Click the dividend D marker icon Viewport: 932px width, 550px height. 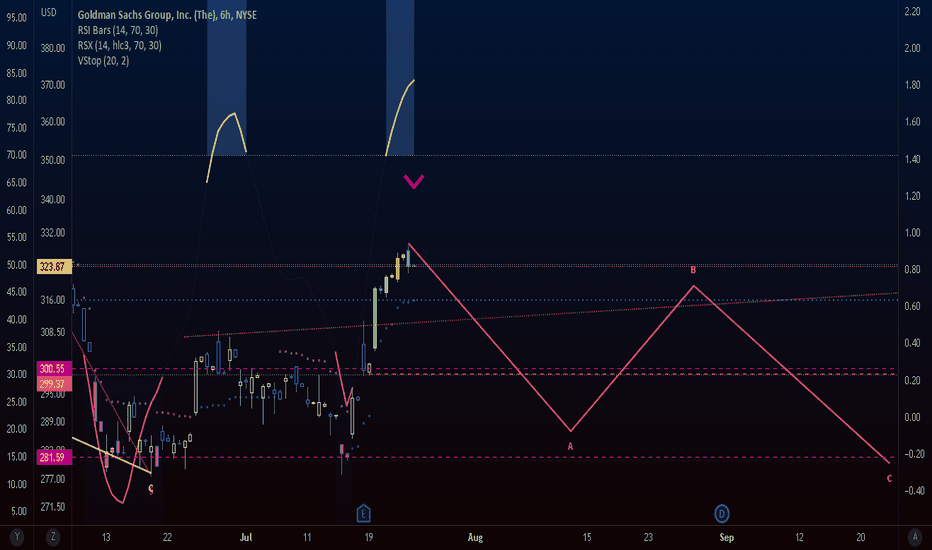coord(722,514)
